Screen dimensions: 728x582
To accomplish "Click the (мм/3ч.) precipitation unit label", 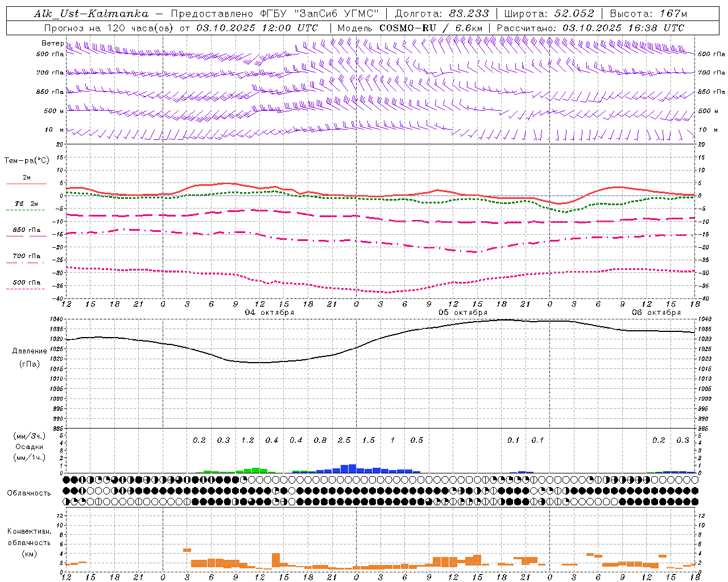I will pos(30,436).
